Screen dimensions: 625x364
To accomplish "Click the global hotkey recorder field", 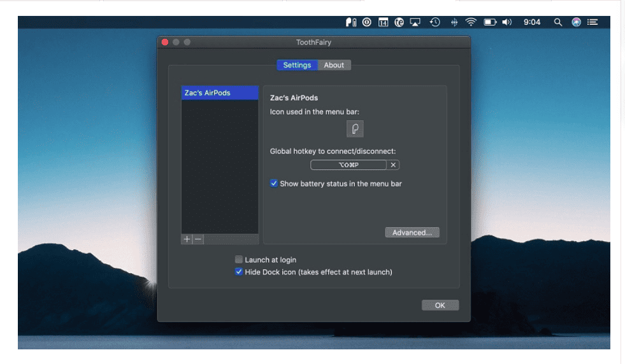I will click(x=348, y=165).
